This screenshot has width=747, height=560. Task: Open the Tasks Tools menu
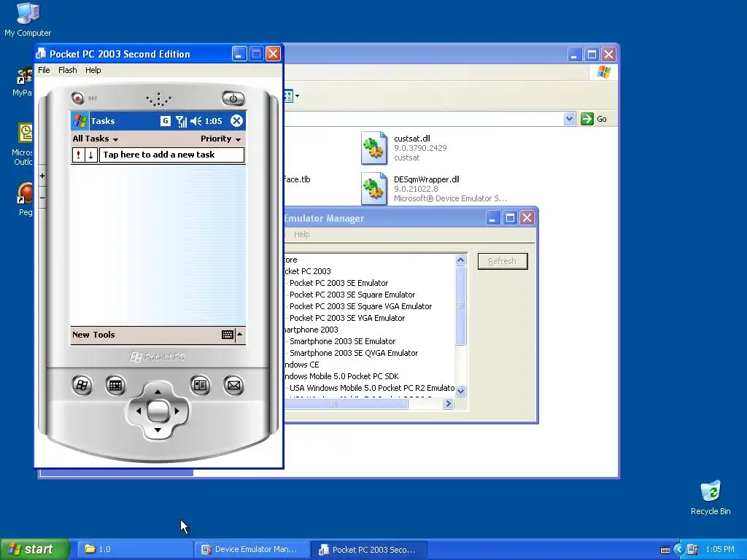104,335
